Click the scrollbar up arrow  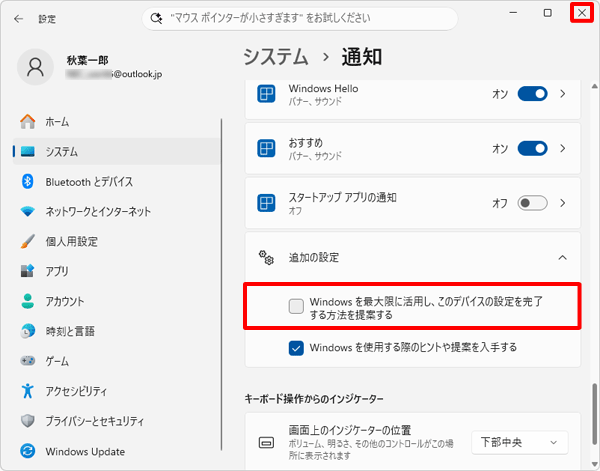(594, 86)
